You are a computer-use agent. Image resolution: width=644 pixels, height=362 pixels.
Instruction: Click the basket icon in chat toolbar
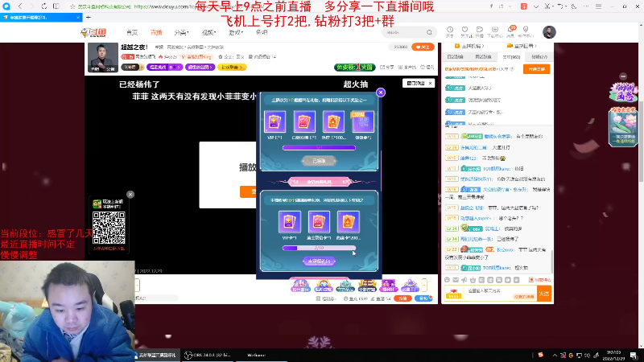point(473,280)
